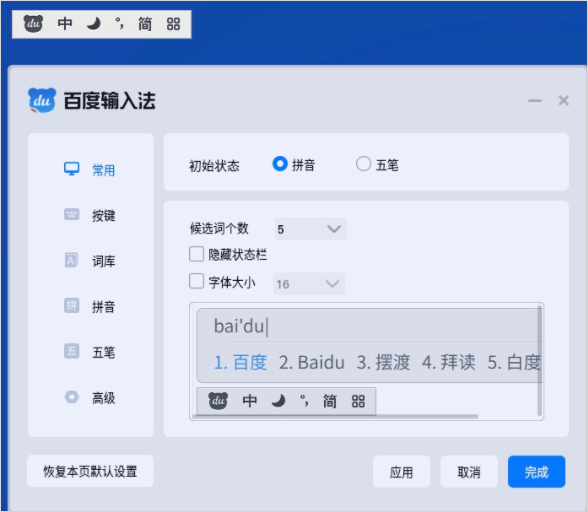Minimize the Baidu settings dialog
The width and height of the screenshot is (588, 512).
535,101
